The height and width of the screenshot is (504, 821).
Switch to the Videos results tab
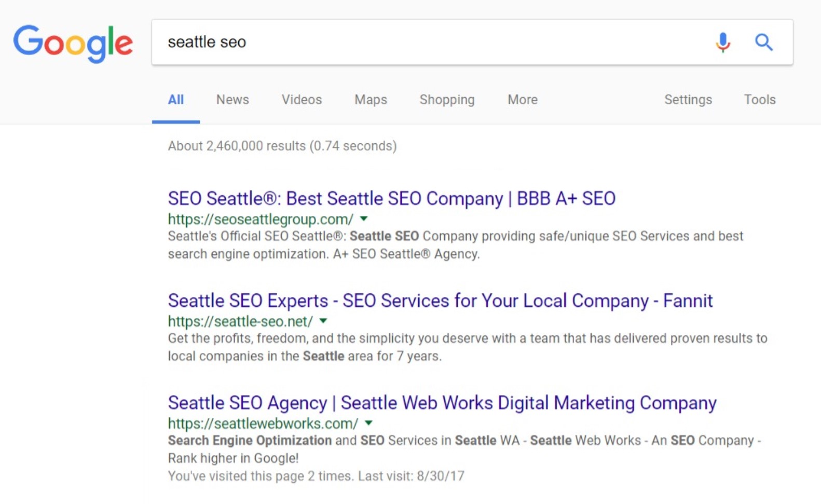tap(301, 100)
